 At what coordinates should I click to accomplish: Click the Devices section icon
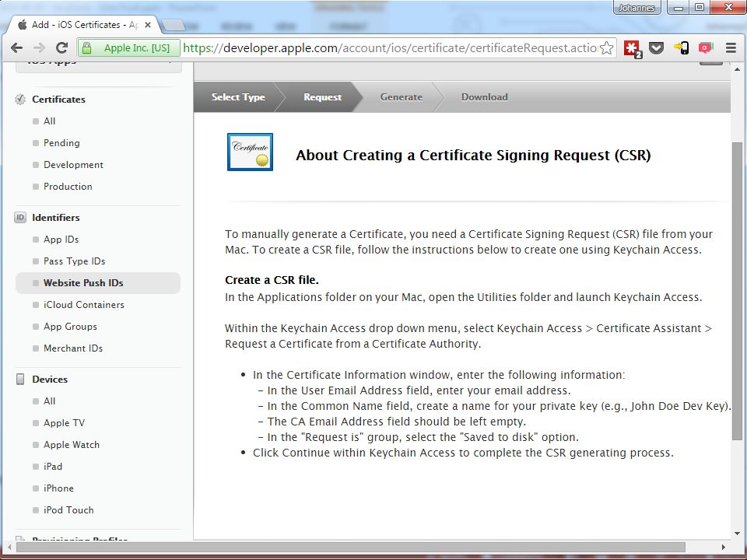(x=20, y=379)
